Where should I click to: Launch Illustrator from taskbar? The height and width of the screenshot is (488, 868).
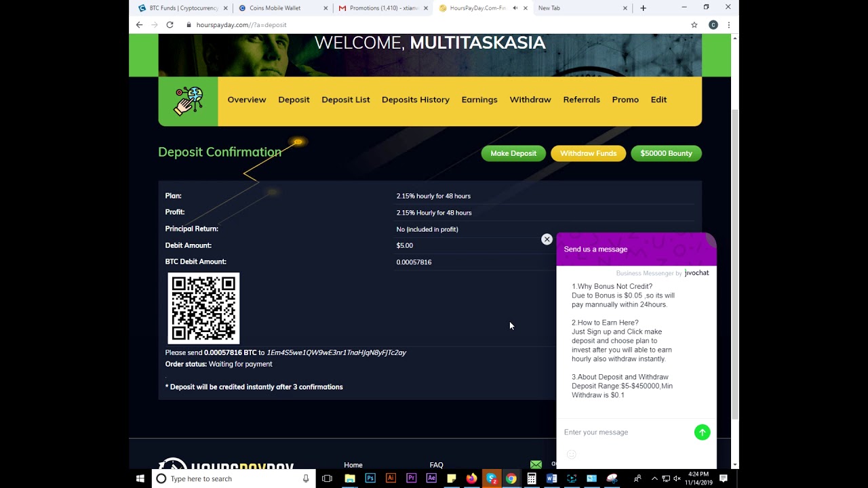tap(391, 479)
